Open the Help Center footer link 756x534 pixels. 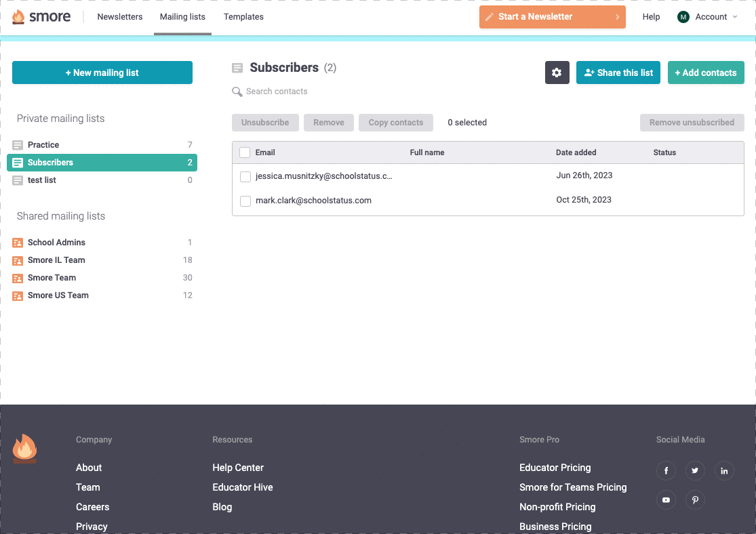tap(238, 468)
